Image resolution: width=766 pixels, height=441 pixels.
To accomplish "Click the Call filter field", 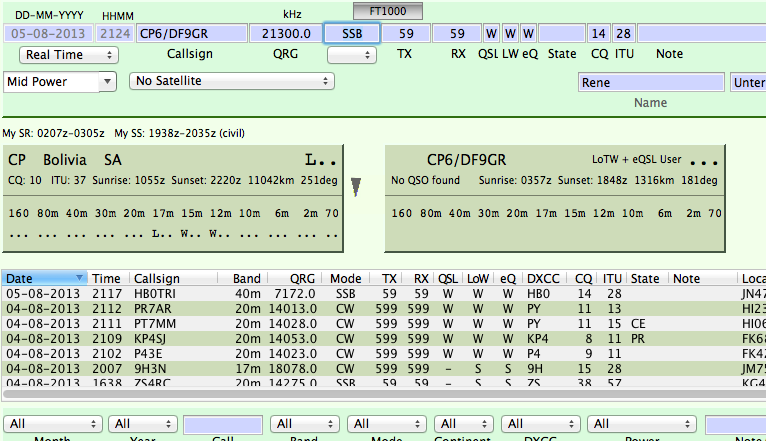I will tap(223, 424).
